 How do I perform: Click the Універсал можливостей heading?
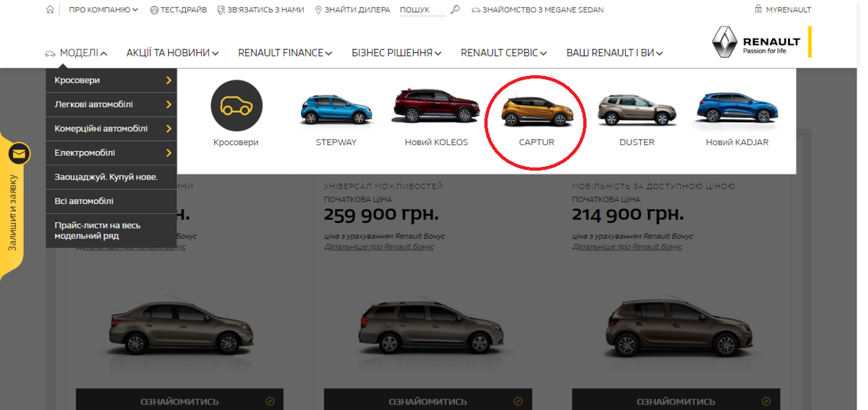(x=383, y=186)
